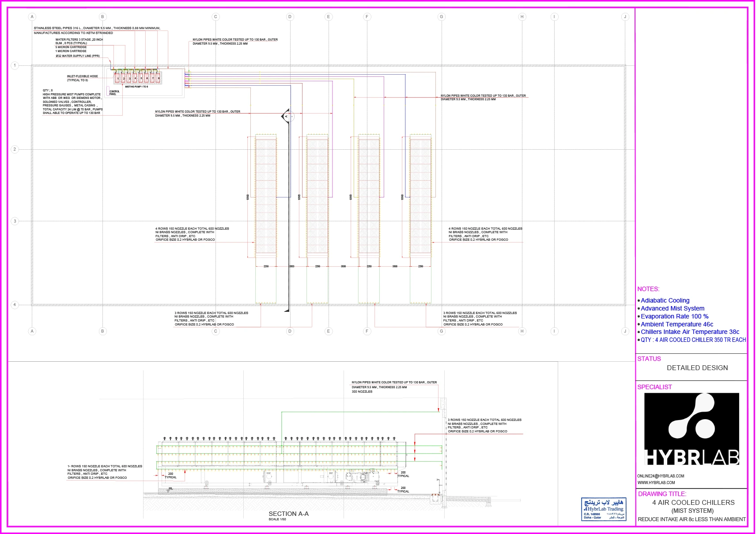Click top grid column bubble A
756x534 pixels.
click(x=32, y=17)
